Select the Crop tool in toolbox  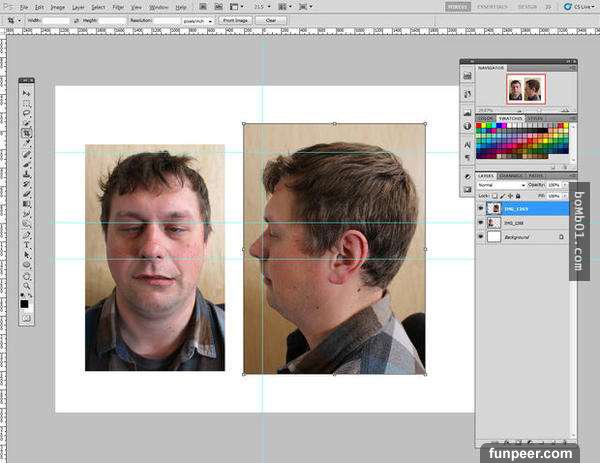click(27, 133)
